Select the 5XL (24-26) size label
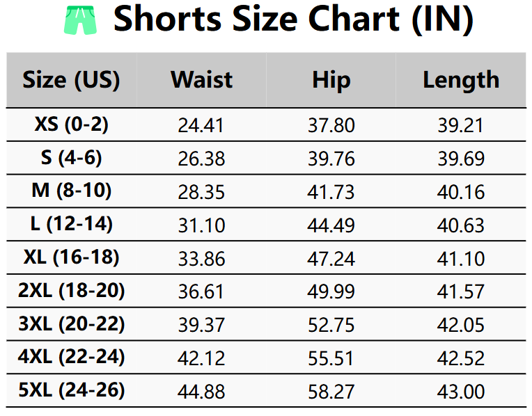 pos(71,391)
